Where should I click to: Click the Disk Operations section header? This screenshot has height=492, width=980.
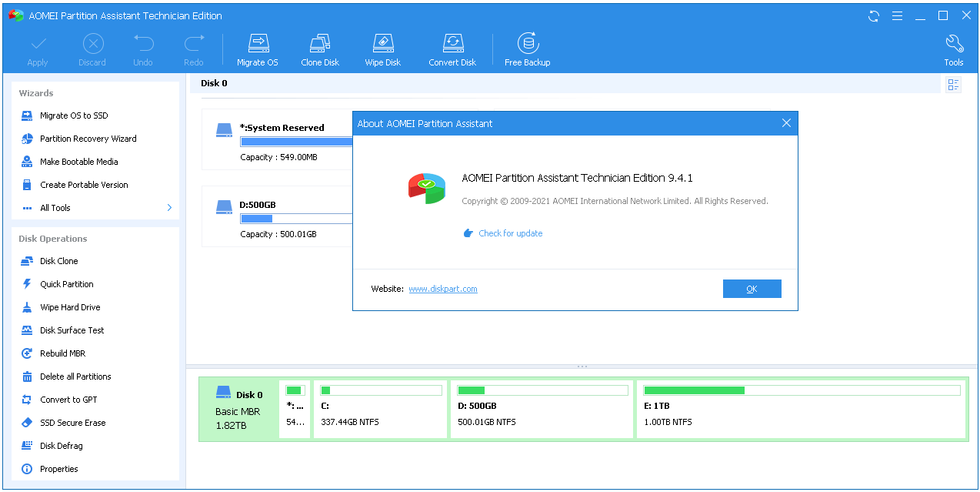click(53, 239)
